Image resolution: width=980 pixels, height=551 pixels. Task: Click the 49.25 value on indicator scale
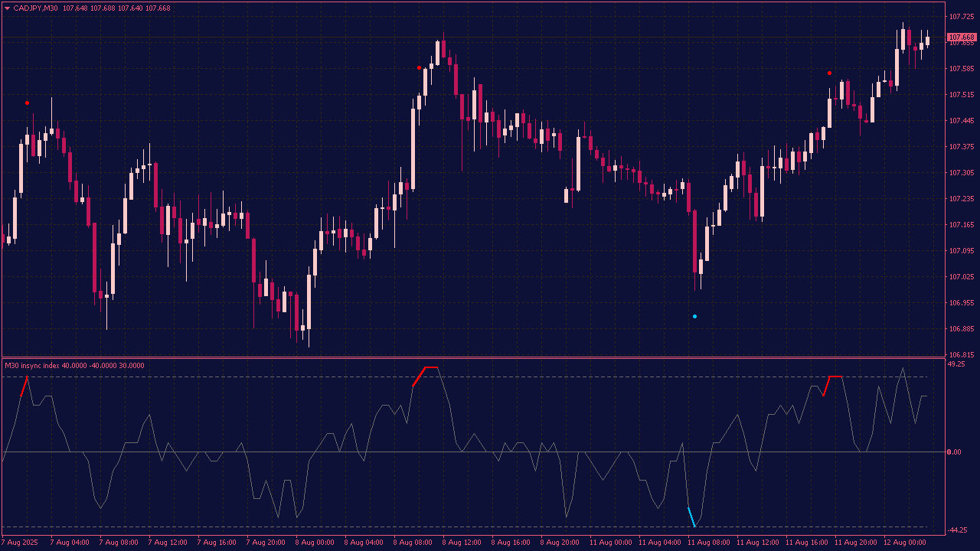click(956, 364)
